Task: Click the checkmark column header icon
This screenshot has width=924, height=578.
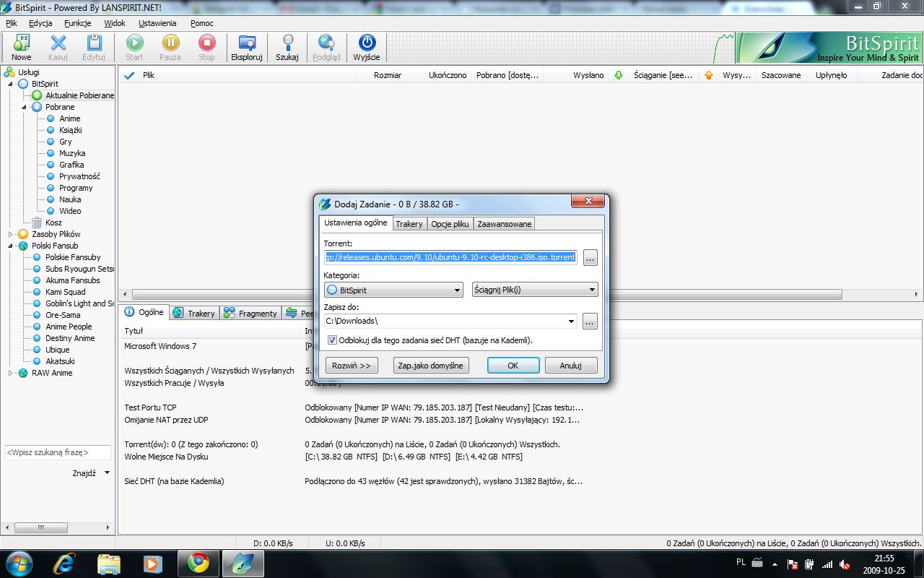Action: click(129, 75)
